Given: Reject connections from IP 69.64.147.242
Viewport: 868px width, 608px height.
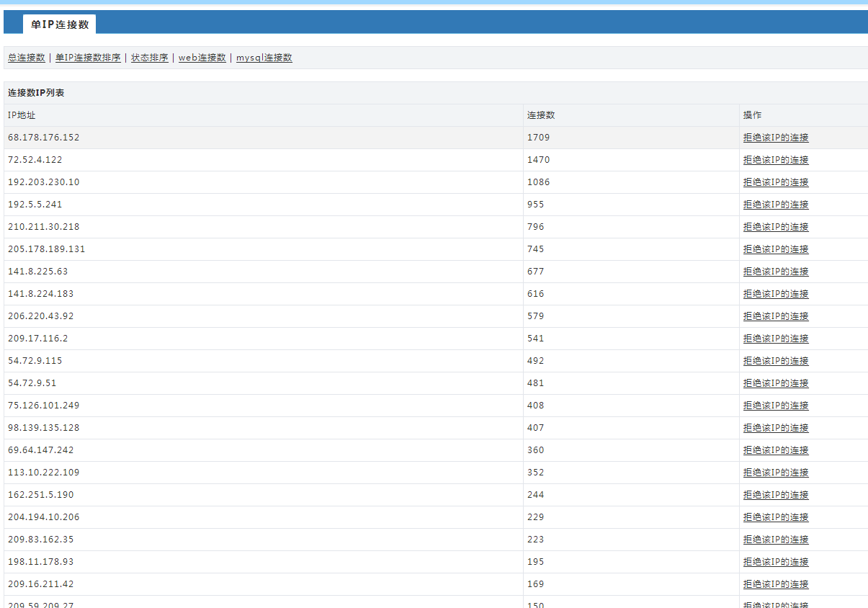Looking at the screenshot, I should point(776,450).
